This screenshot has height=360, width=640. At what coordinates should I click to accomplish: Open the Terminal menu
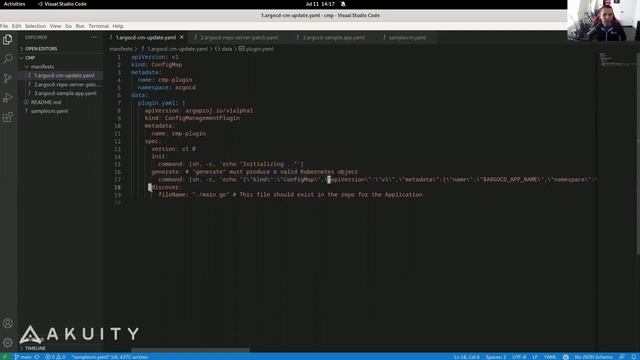99,26
